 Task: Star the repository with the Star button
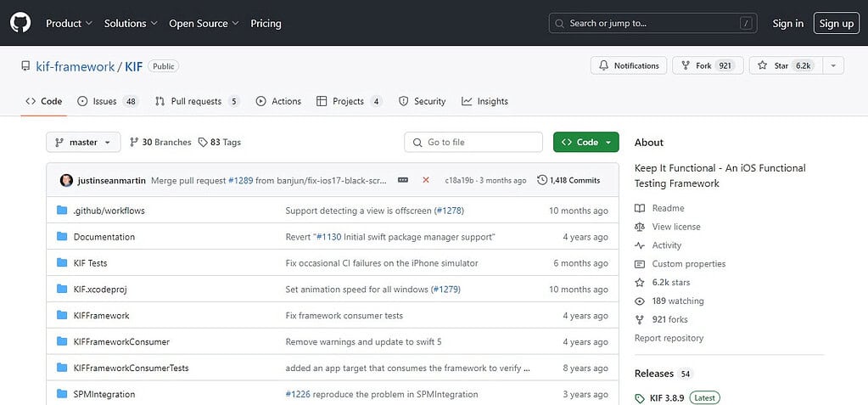tap(785, 65)
